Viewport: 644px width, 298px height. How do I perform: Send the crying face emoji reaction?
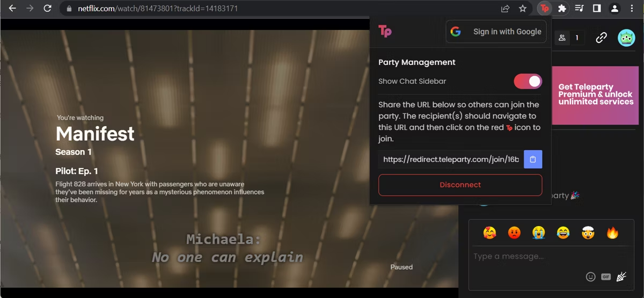point(539,232)
